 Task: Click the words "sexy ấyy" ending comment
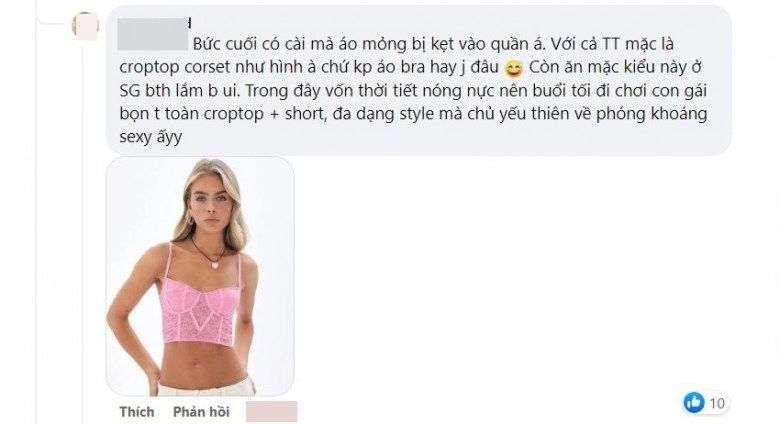pyautogui.click(x=151, y=137)
